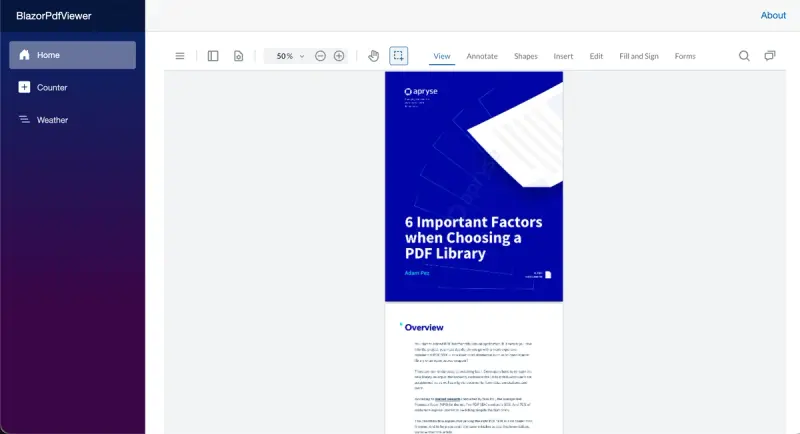The width and height of the screenshot is (800, 434).
Task: Click the Weather list icon
Action: tap(24, 119)
